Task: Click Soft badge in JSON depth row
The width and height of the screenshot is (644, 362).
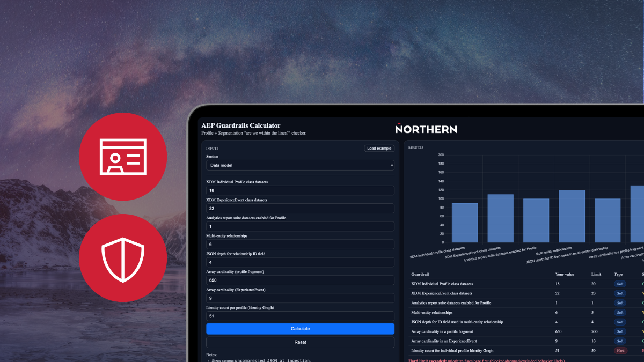Action: pyautogui.click(x=620, y=322)
